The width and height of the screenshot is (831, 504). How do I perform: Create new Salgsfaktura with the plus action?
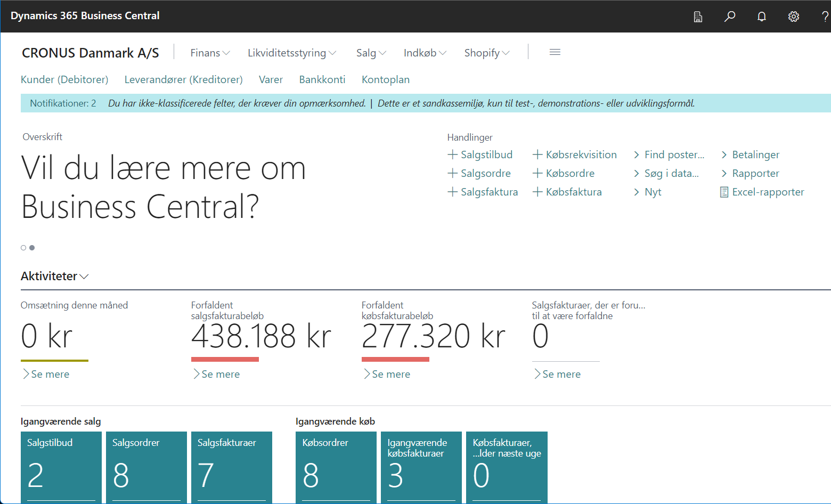[x=483, y=192]
